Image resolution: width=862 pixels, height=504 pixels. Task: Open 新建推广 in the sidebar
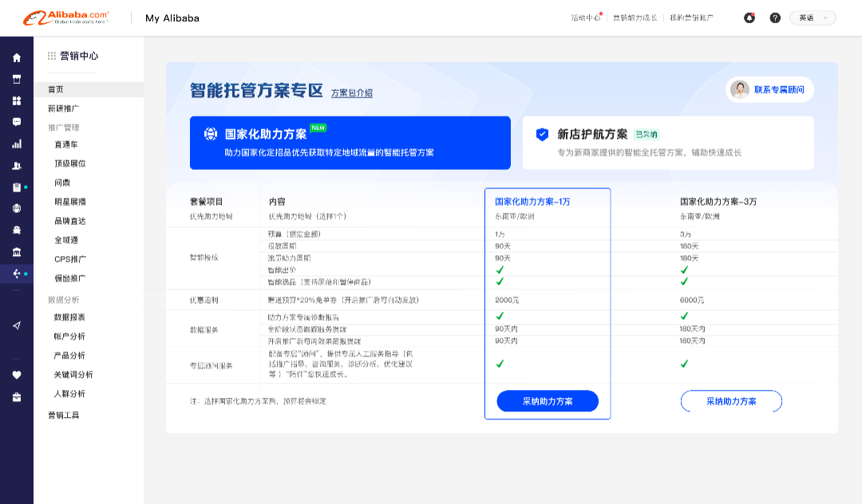tap(63, 108)
